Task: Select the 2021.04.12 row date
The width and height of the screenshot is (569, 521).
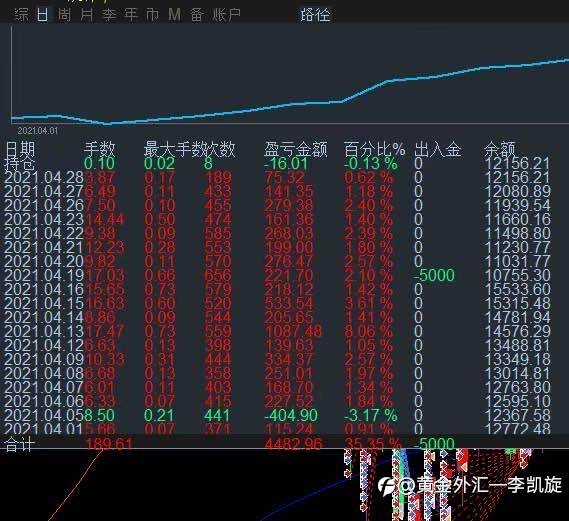Action: (x=44, y=345)
